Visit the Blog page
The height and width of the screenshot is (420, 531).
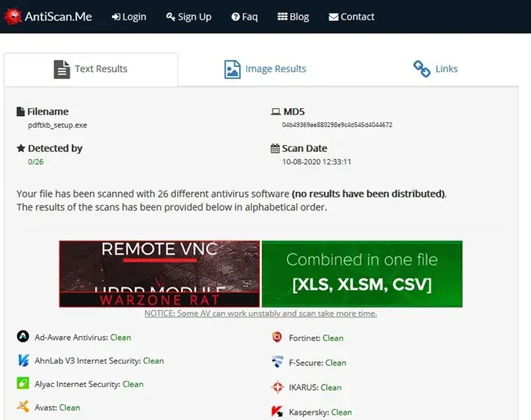[x=293, y=16]
